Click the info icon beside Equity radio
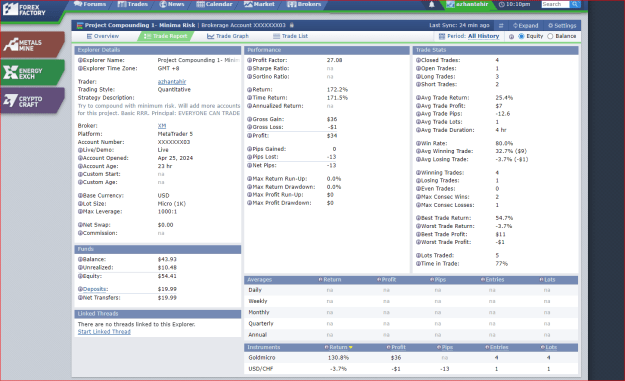 tap(511, 36)
